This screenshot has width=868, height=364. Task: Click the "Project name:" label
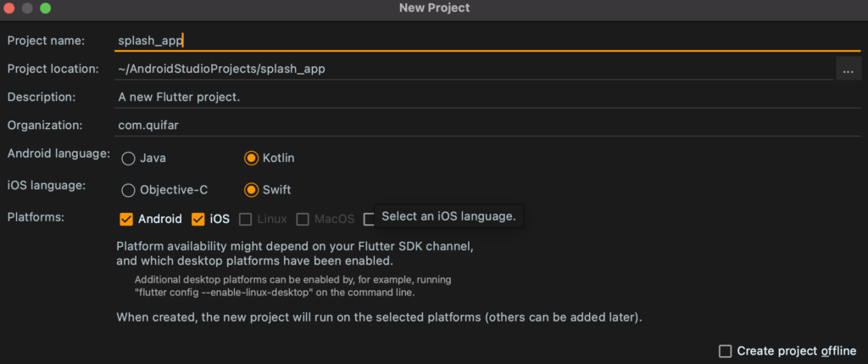coord(46,41)
